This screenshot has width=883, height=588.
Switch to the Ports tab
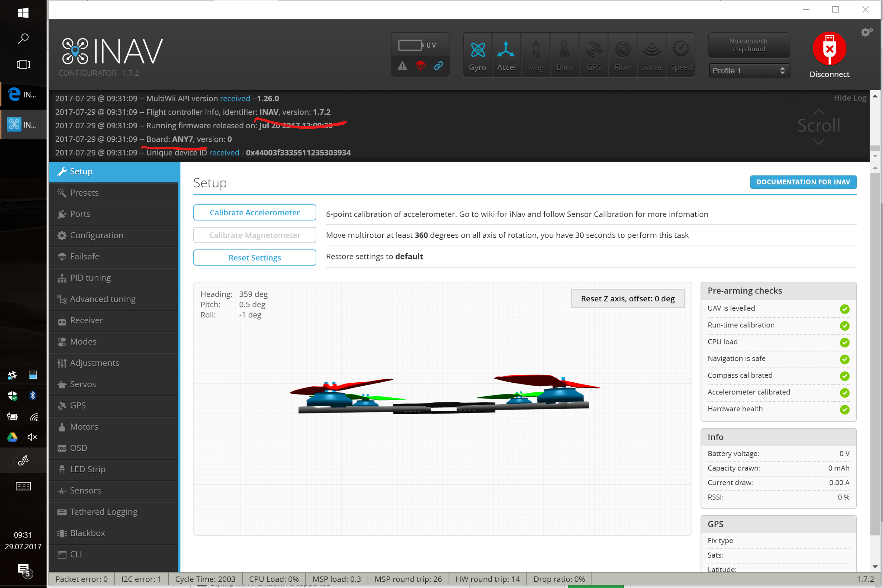coord(80,214)
